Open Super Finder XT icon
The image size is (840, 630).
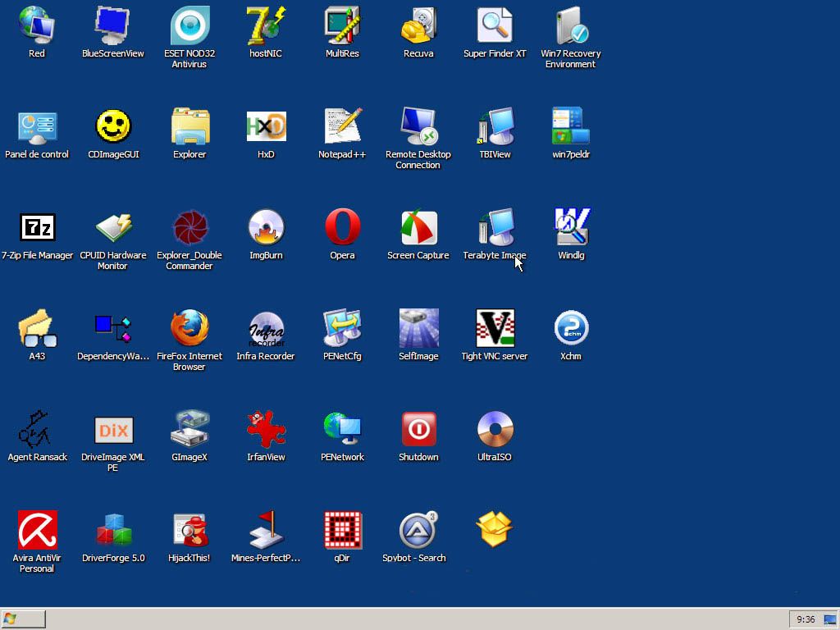(x=495, y=25)
